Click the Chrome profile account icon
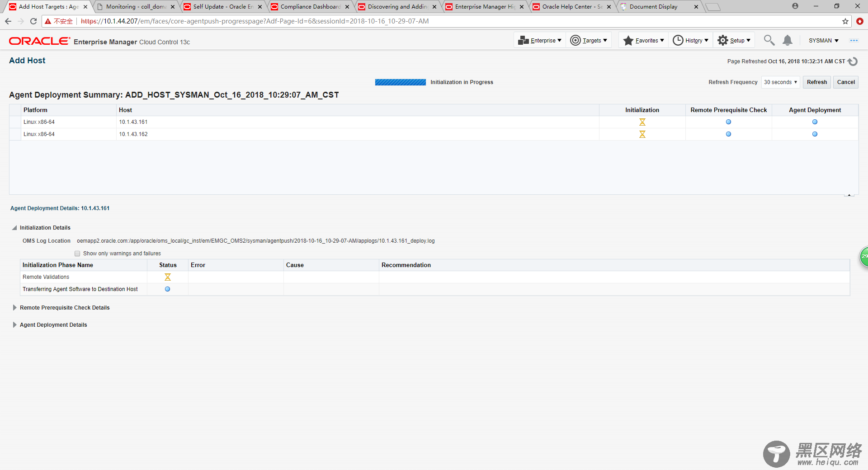The width and height of the screenshot is (868, 470). 795,6
